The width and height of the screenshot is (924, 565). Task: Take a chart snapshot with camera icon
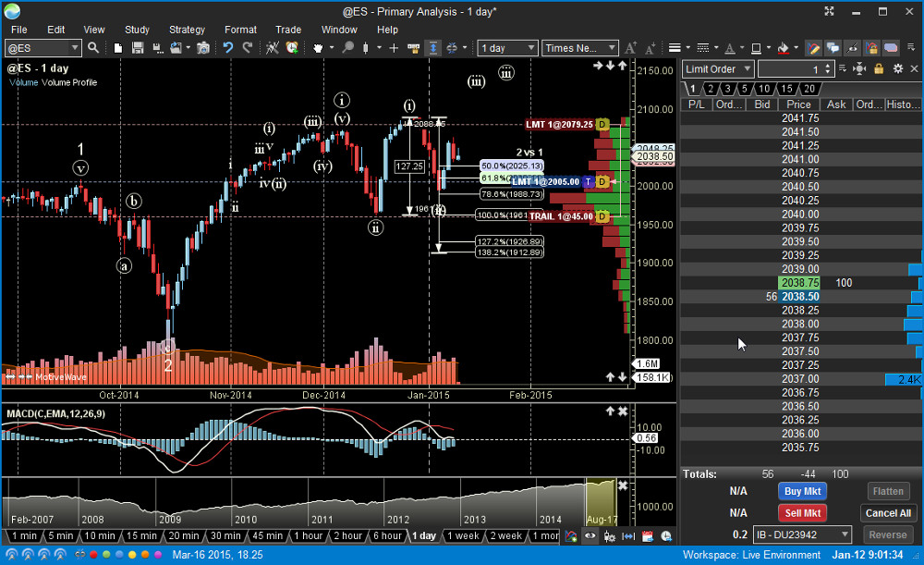tap(202, 48)
